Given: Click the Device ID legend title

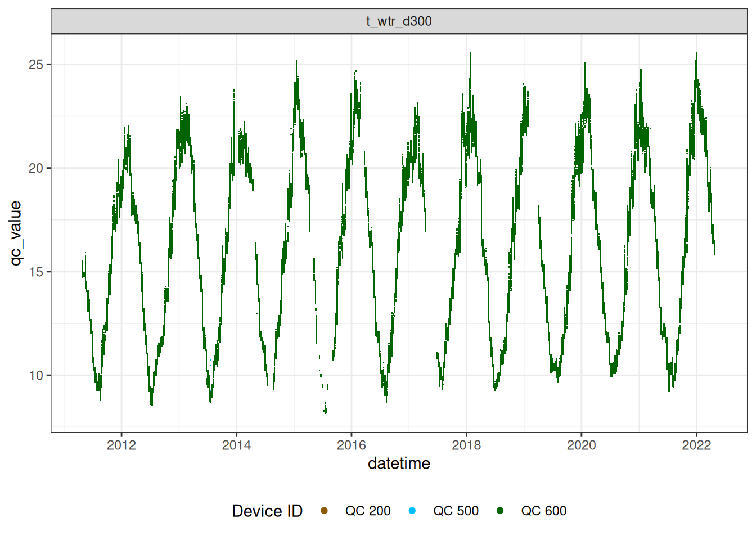Looking at the screenshot, I should [267, 511].
